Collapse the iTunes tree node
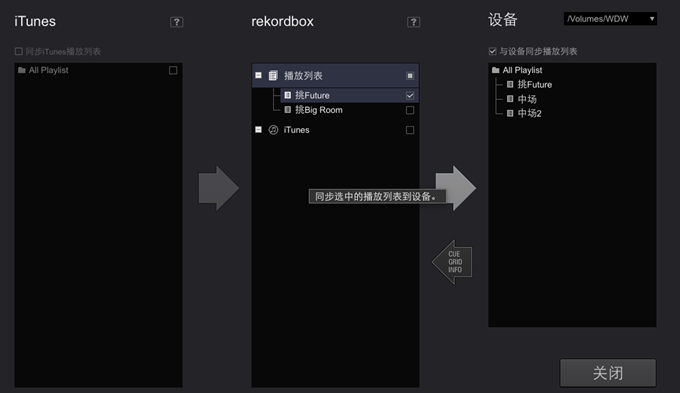The height and width of the screenshot is (393, 680). pyautogui.click(x=258, y=130)
